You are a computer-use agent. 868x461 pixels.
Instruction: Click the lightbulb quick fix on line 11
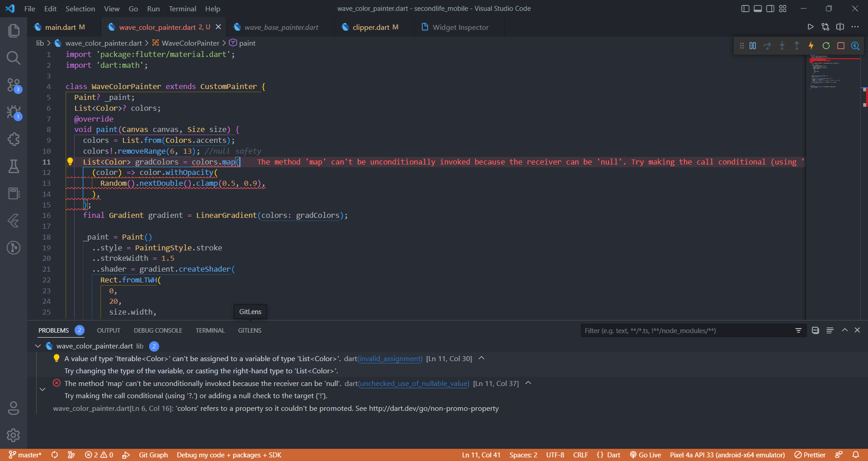tap(70, 161)
